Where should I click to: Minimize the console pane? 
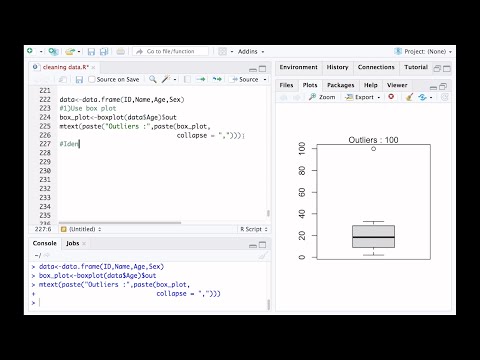click(x=253, y=246)
